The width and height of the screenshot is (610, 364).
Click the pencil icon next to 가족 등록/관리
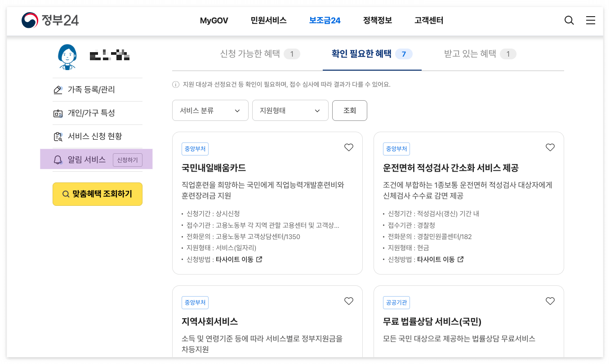pos(58,90)
